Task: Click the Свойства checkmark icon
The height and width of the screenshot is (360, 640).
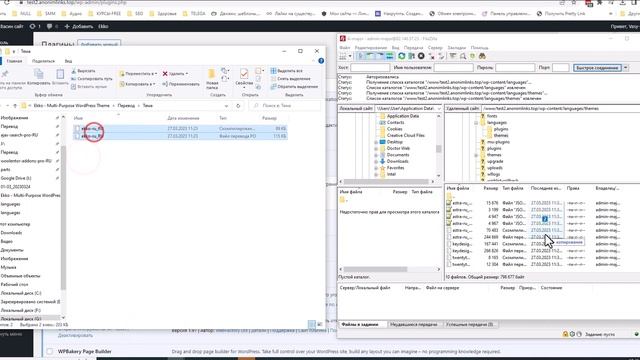Action: tap(244, 74)
